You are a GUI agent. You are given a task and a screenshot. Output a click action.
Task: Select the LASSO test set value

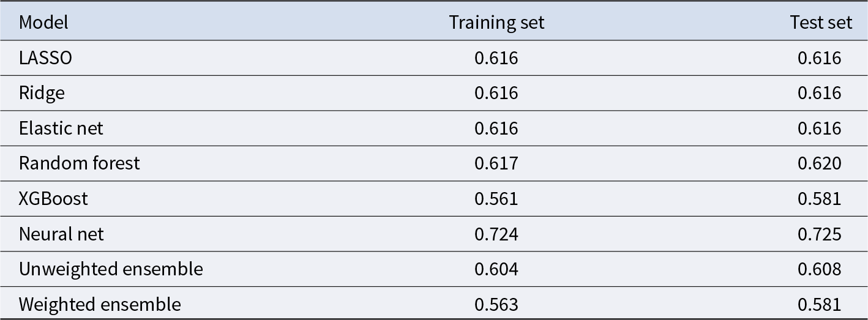[820, 58]
